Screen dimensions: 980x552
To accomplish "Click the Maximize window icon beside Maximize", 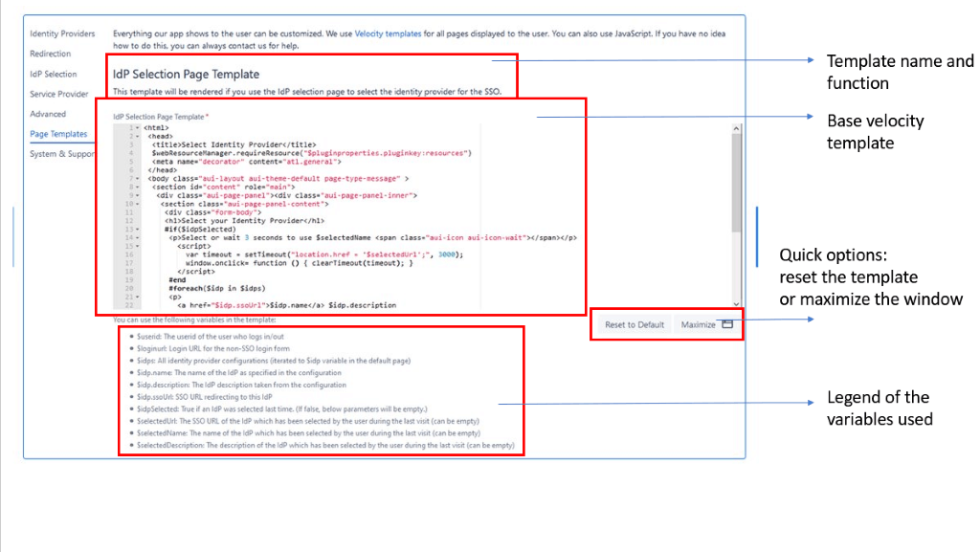I will (727, 325).
